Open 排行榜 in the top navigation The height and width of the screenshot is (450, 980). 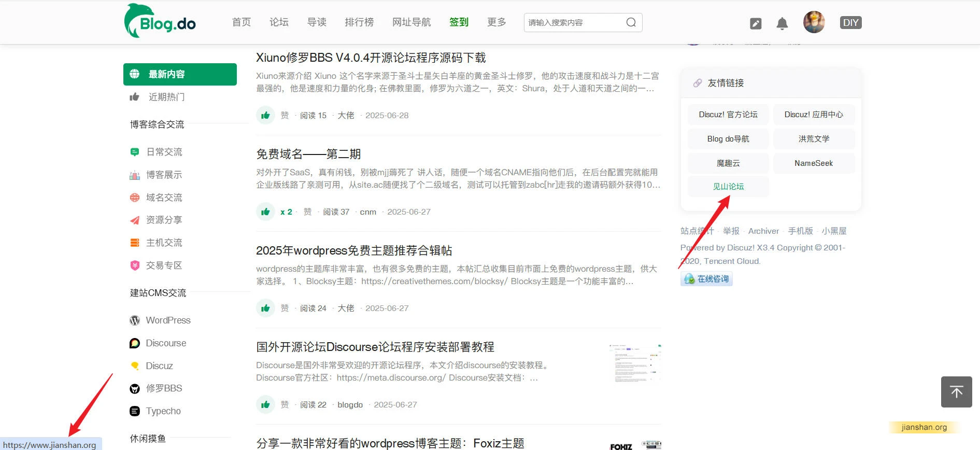359,22
